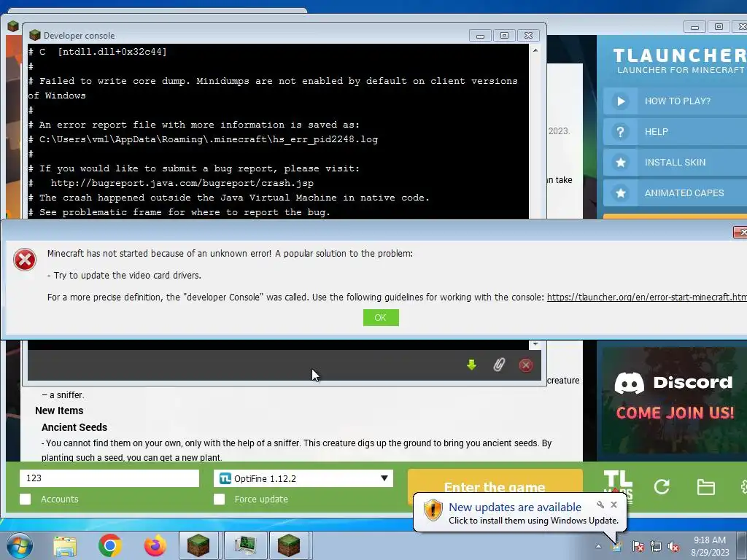Click the folder icon in TLauncher bottom bar
Screen dimensions: 747x560
(x=705, y=487)
